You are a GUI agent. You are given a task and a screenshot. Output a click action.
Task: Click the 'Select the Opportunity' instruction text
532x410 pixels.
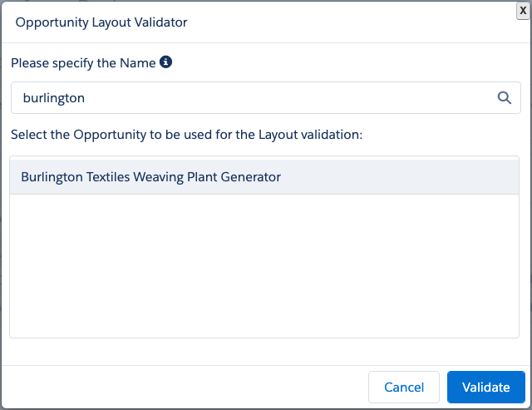186,135
